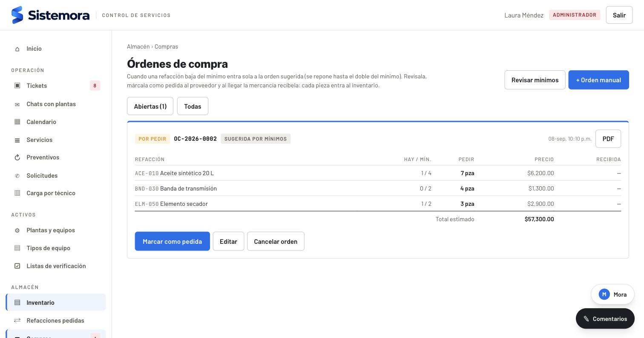This screenshot has height=338, width=644.
Task: Click the Editar button
Action: tap(228, 241)
